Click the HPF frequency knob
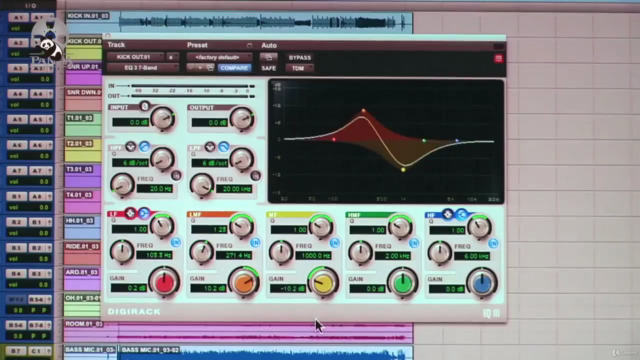Screen dimensions: 640x360 [x=122, y=185]
